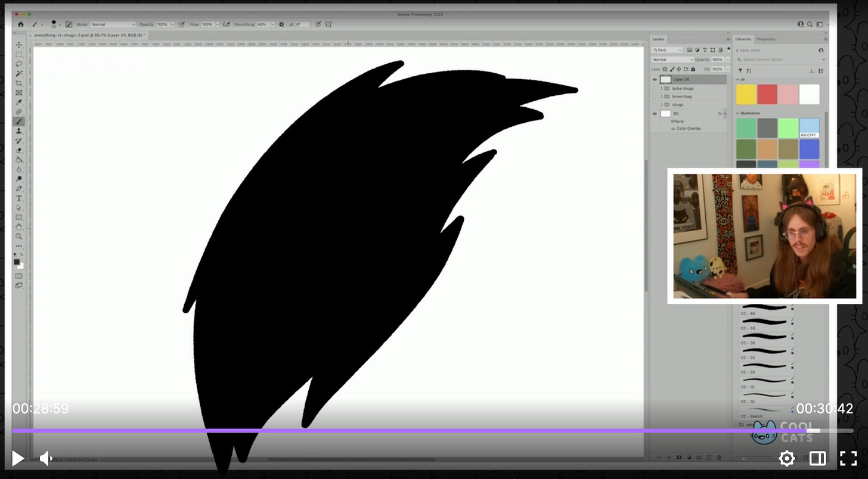
Task: Expand the brown bag layer group
Action: point(662,97)
